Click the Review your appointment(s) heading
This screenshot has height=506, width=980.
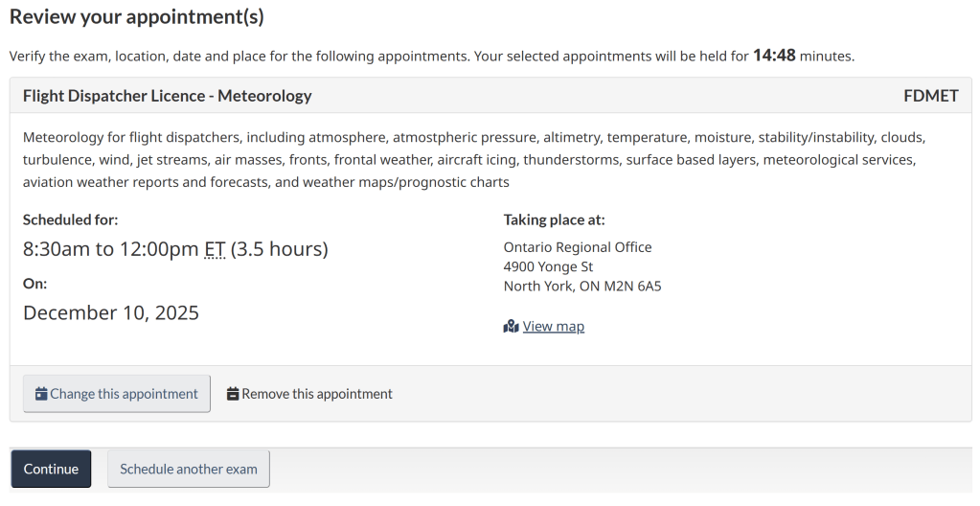137,16
